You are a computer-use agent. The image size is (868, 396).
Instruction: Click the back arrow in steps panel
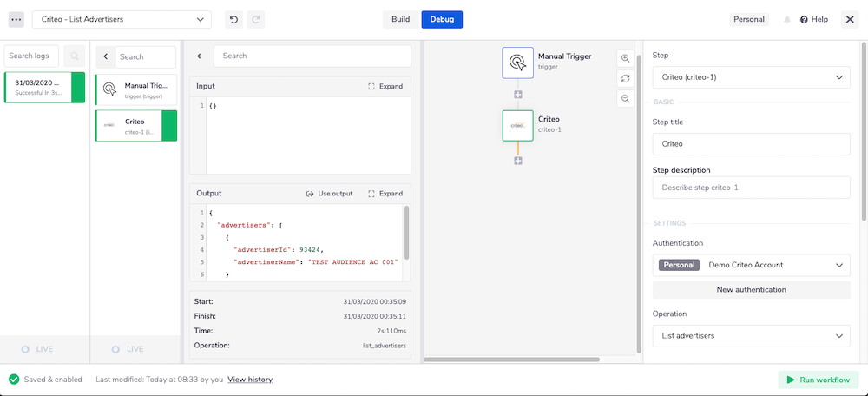[106, 56]
